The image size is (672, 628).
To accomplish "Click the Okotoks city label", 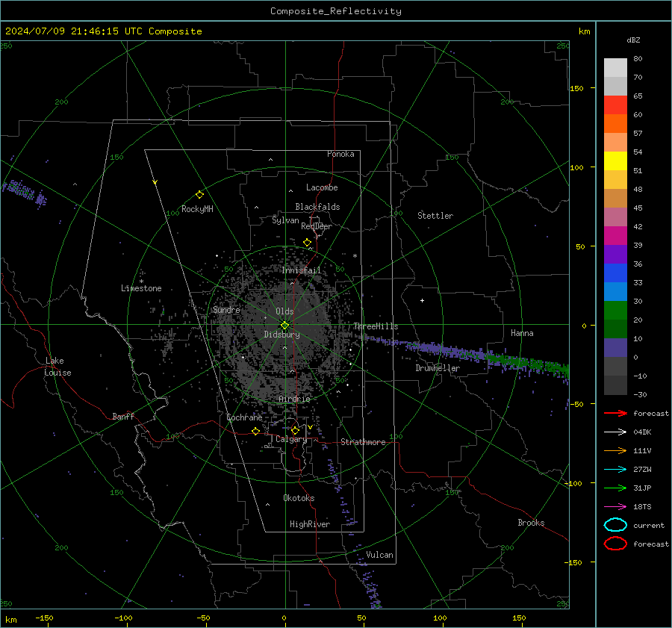I will pyautogui.click(x=299, y=498).
